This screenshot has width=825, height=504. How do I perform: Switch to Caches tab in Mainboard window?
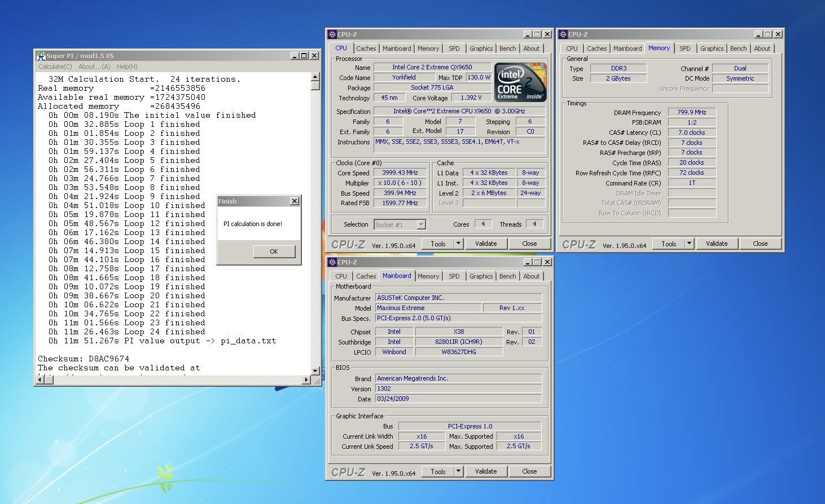tap(366, 276)
